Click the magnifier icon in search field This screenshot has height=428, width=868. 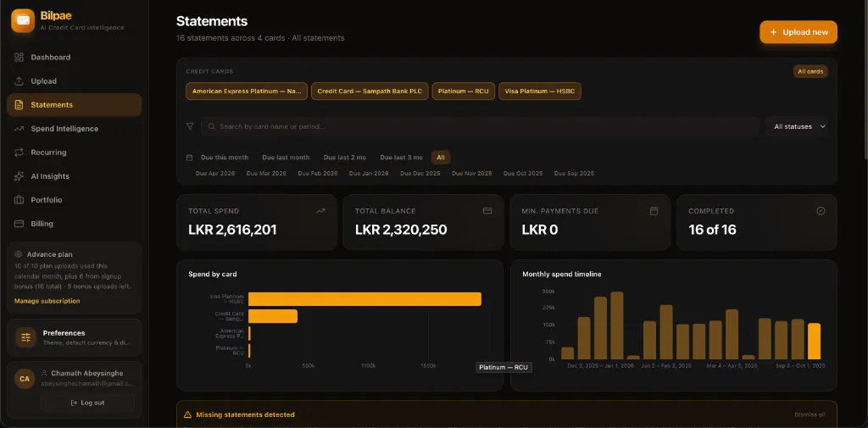[x=211, y=127]
